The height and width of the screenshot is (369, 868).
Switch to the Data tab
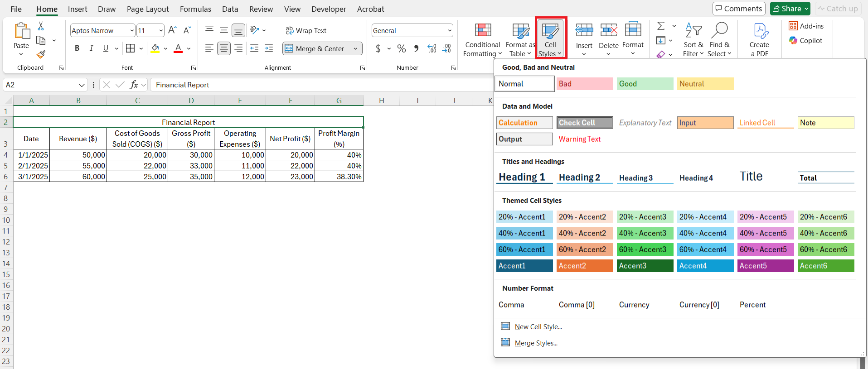[230, 9]
